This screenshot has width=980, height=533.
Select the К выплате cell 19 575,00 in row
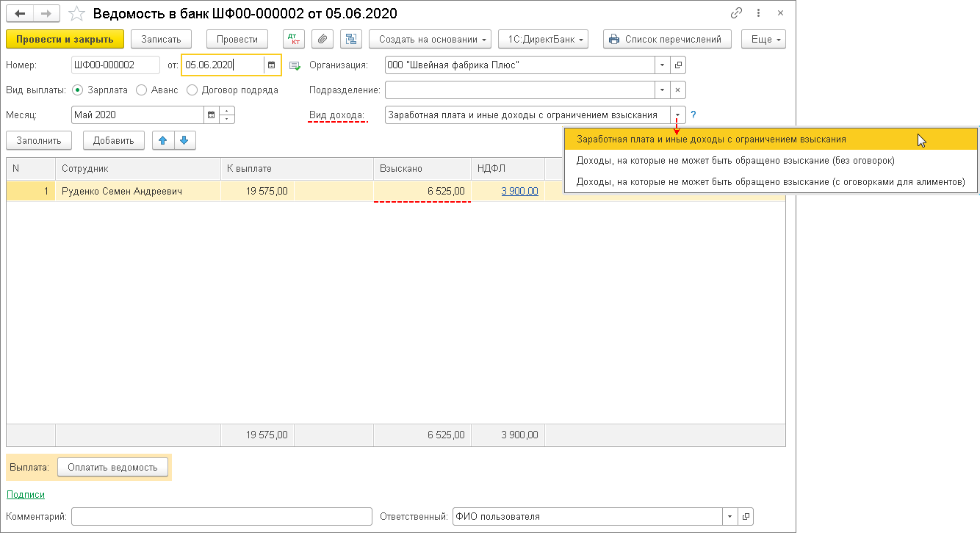point(257,191)
